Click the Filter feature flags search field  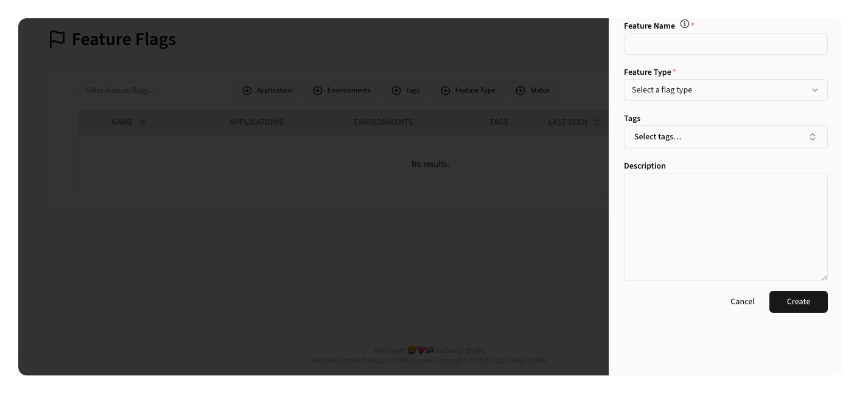coord(152,90)
